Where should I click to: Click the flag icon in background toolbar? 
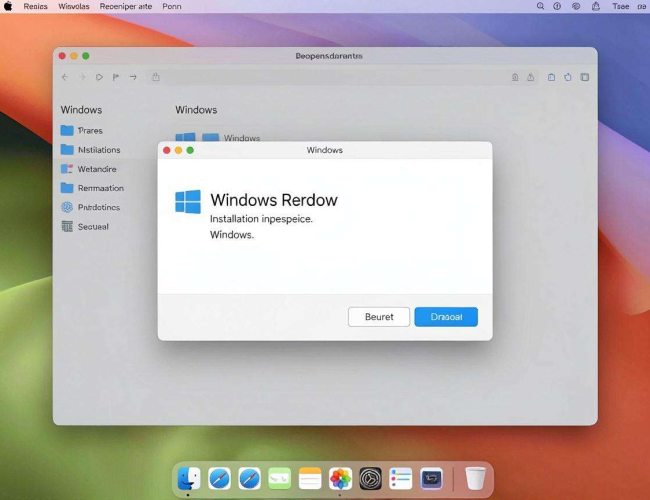[116, 77]
